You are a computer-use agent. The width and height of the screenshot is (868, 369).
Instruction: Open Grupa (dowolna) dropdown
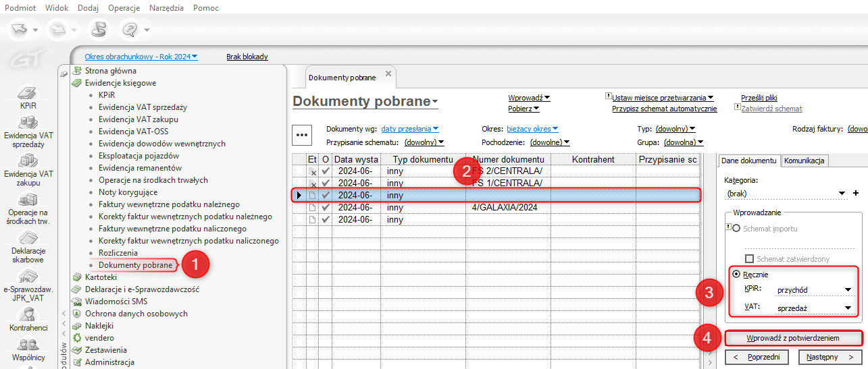pyautogui.click(x=683, y=142)
